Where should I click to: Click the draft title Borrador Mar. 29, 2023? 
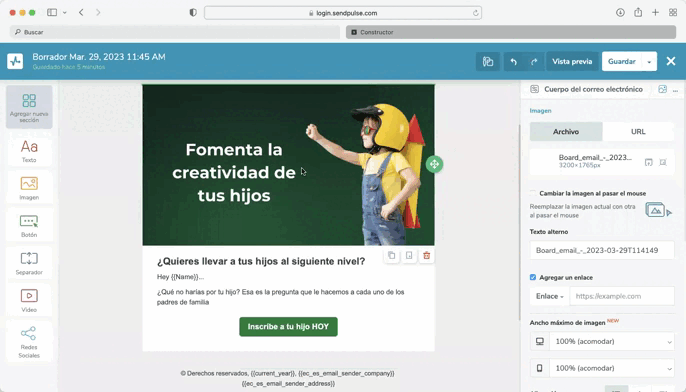99,57
